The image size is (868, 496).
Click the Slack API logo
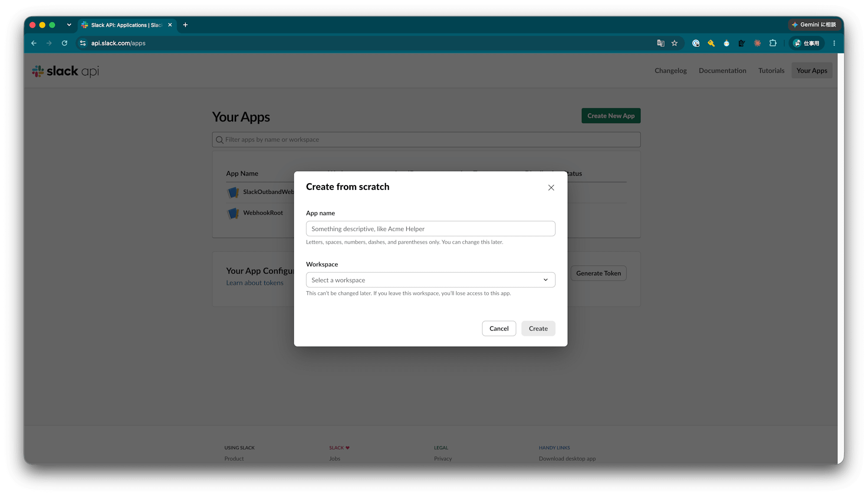(x=66, y=71)
